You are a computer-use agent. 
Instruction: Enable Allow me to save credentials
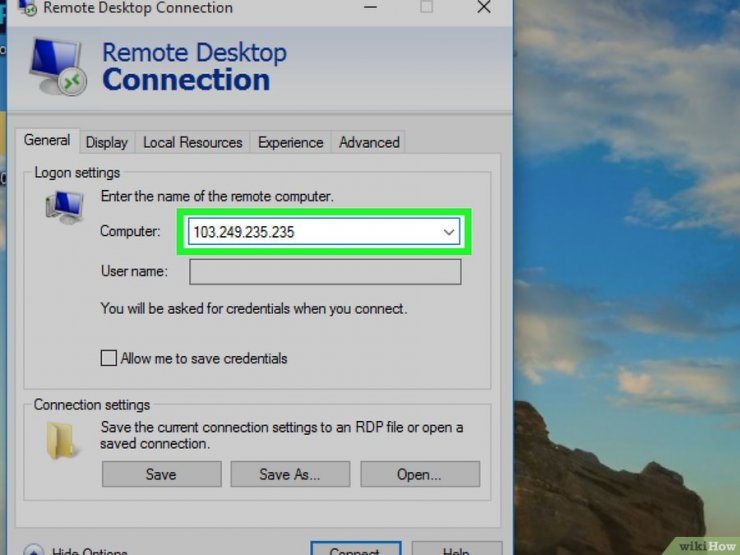click(x=109, y=358)
